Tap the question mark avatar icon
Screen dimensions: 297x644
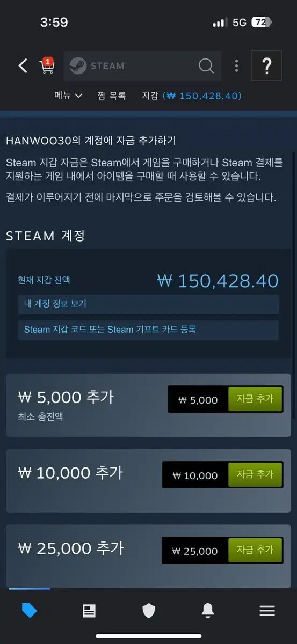point(266,66)
